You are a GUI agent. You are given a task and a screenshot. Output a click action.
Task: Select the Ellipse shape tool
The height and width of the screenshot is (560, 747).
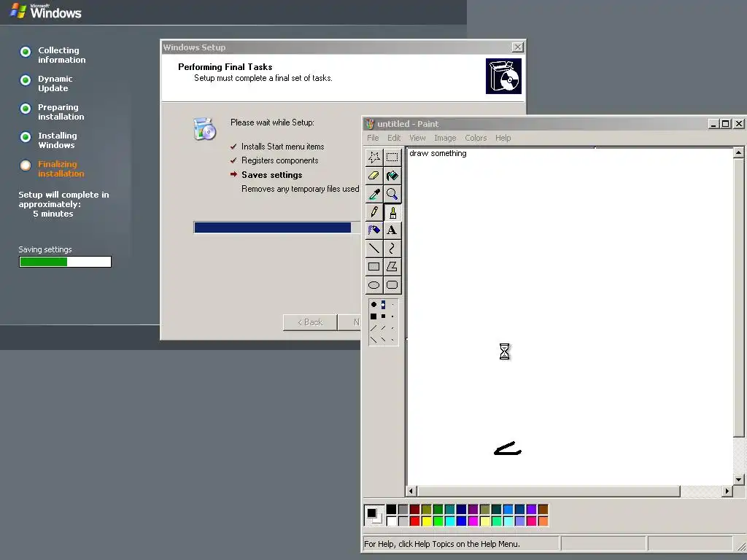pos(374,285)
